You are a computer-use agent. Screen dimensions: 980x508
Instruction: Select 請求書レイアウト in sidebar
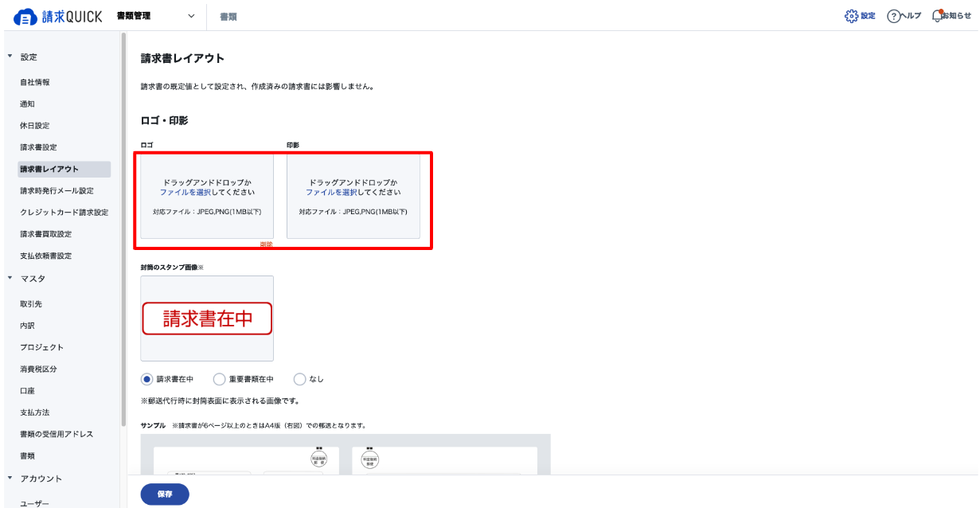click(x=64, y=169)
